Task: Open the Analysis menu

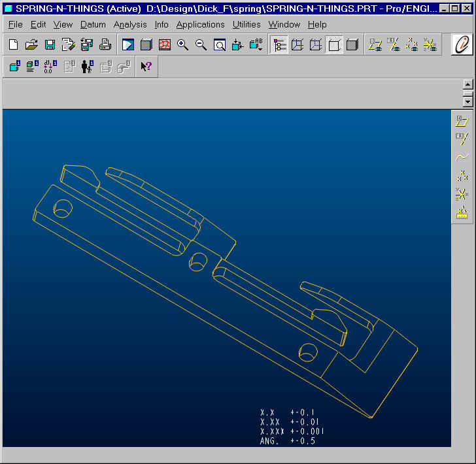Action: coord(130,25)
